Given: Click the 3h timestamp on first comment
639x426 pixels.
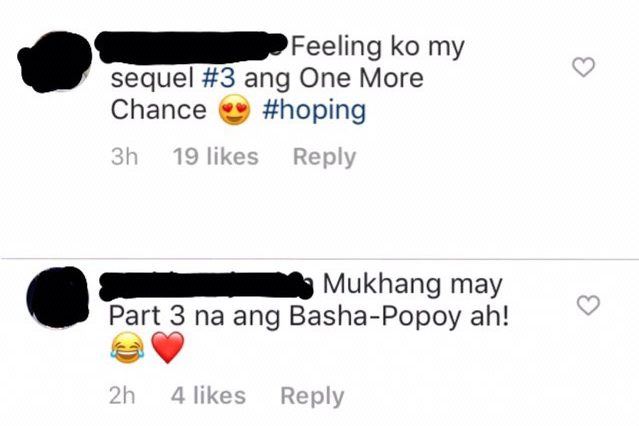Looking at the screenshot, I should [x=124, y=157].
